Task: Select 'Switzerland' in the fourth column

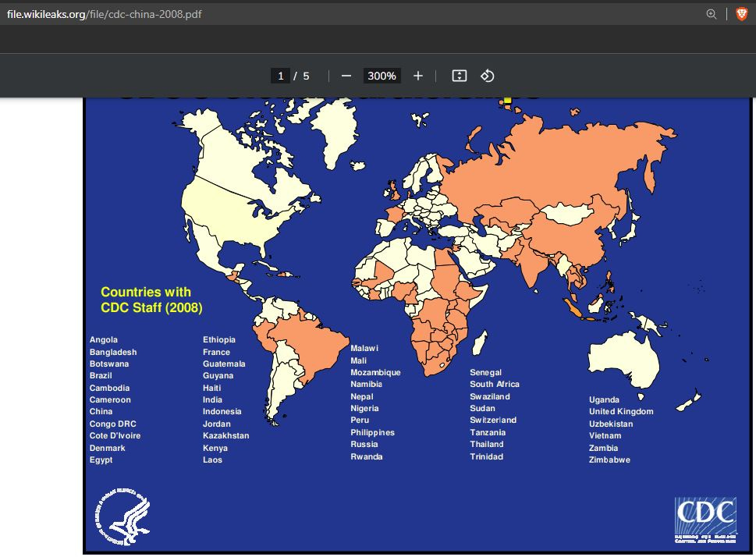Action: pos(493,420)
